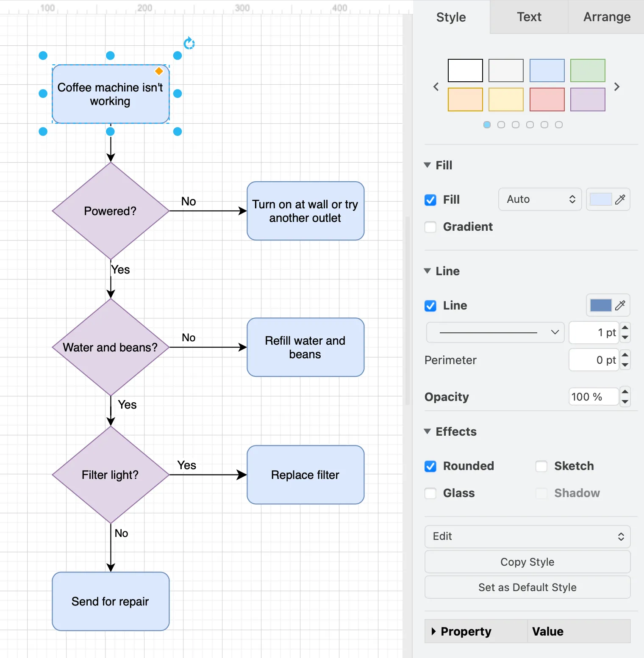Increase opacity with up arrow
644x658 pixels.
pyautogui.click(x=625, y=392)
